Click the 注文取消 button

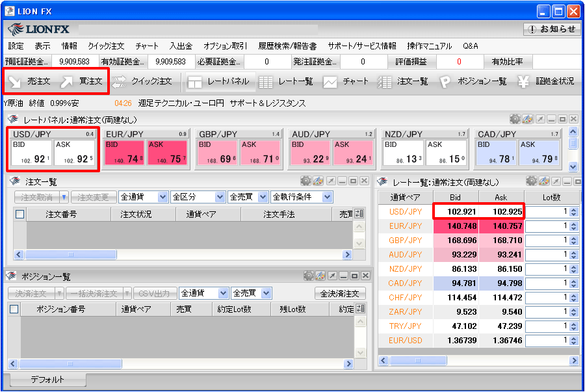click(x=37, y=197)
